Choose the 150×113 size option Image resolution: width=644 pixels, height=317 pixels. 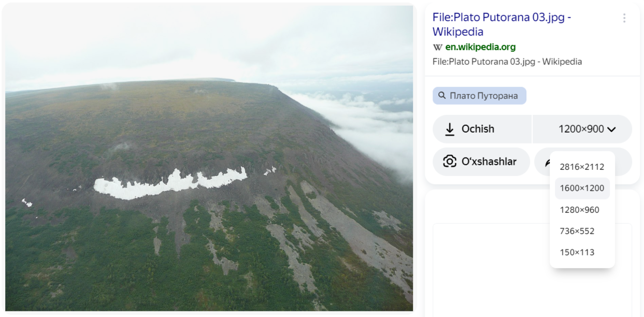[x=577, y=252]
